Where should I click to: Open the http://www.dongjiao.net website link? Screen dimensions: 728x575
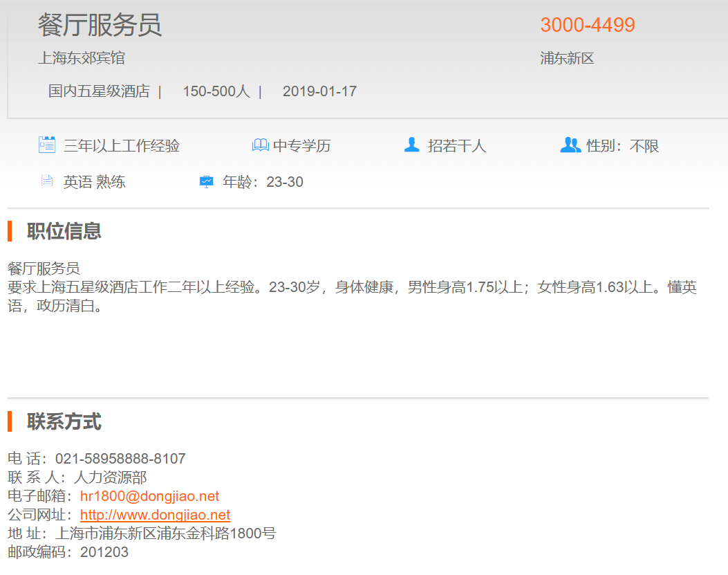pos(155,515)
